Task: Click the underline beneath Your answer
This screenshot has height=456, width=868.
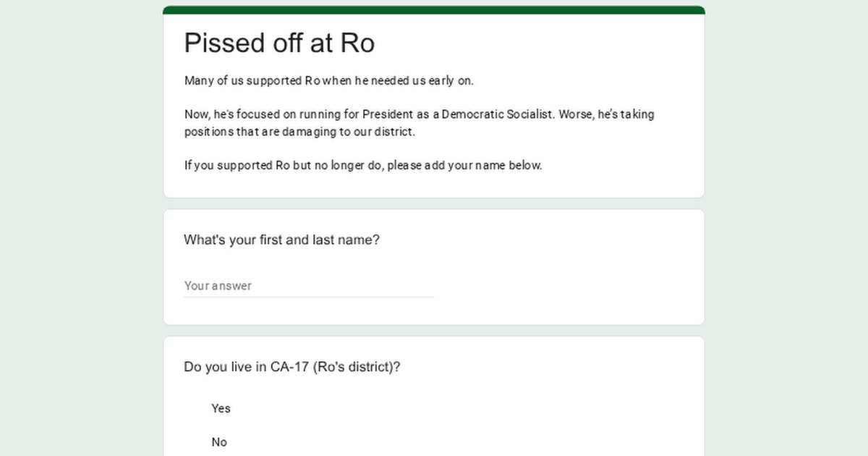Action: 309,296
